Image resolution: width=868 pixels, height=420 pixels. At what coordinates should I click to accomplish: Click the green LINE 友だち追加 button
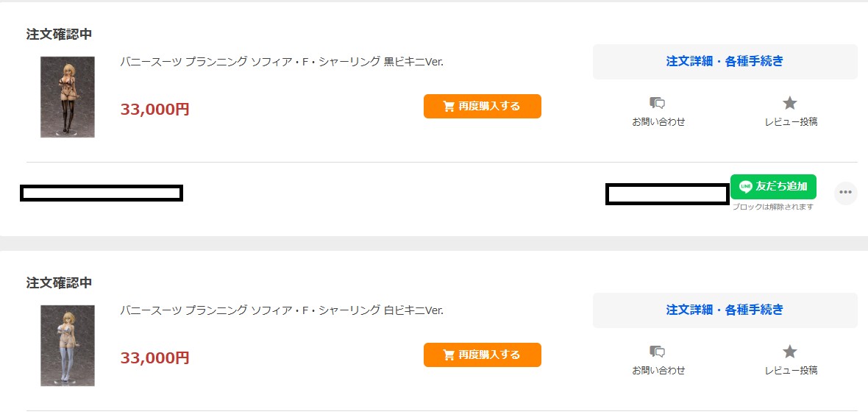(x=773, y=187)
